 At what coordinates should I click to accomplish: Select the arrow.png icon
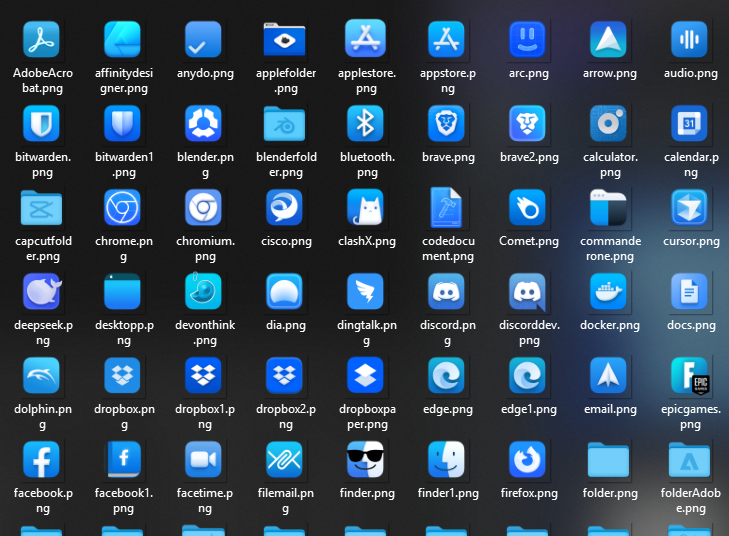(x=608, y=40)
